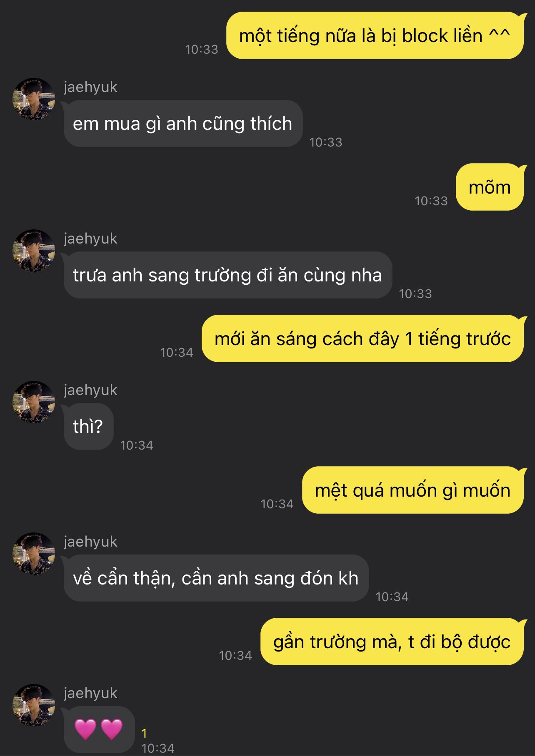Click jaehyuk name above "về cẩn thận" bubble

(90, 542)
